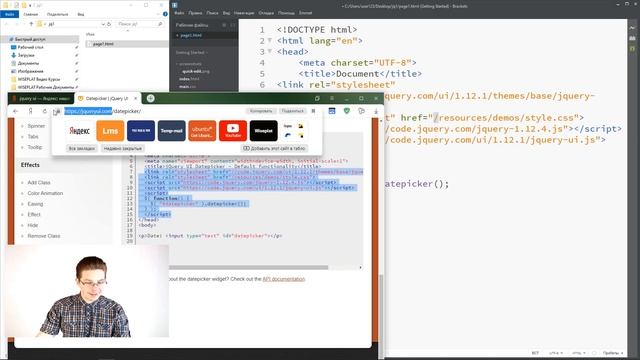
Task: Collapse the html tag fold arrow on line 2
Action: tap(270, 41)
